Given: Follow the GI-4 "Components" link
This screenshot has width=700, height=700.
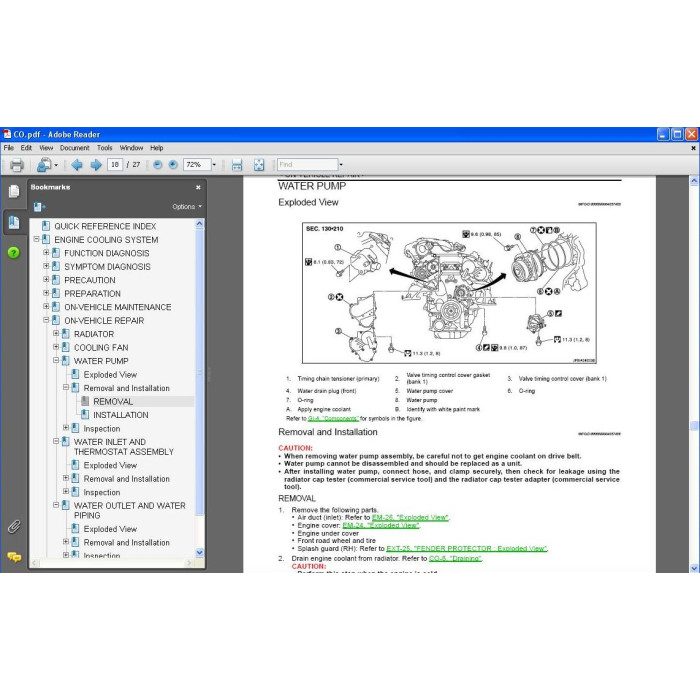Looking at the screenshot, I should click(333, 419).
